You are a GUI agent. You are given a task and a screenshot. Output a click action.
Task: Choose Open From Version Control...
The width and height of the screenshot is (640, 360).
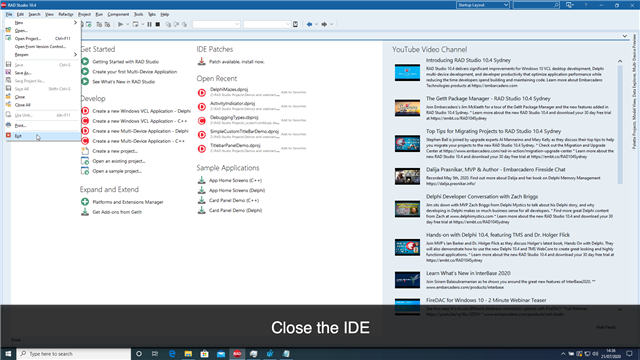[x=43, y=47]
